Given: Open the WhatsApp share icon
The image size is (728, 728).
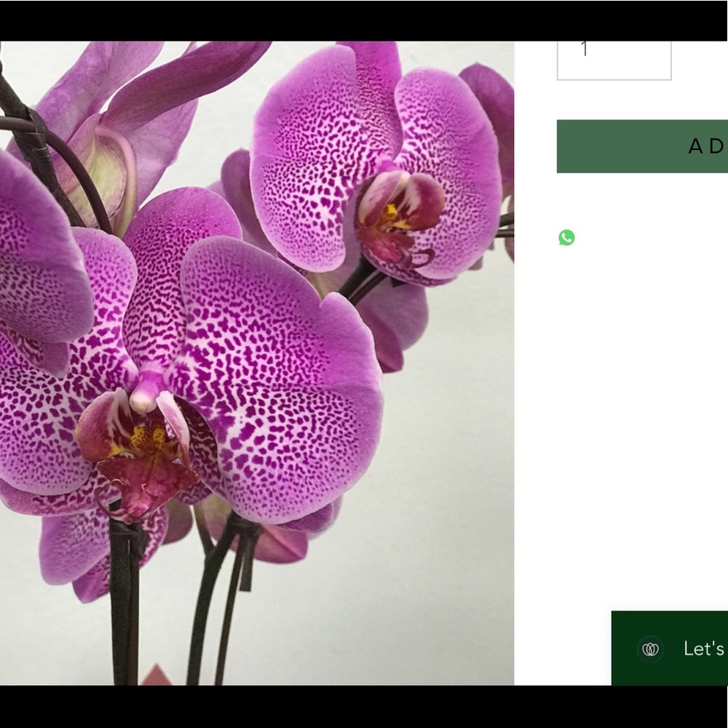Looking at the screenshot, I should click(x=566, y=238).
